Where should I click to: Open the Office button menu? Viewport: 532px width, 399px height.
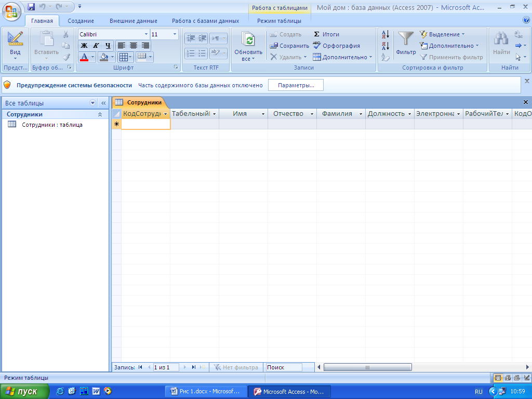tap(11, 11)
